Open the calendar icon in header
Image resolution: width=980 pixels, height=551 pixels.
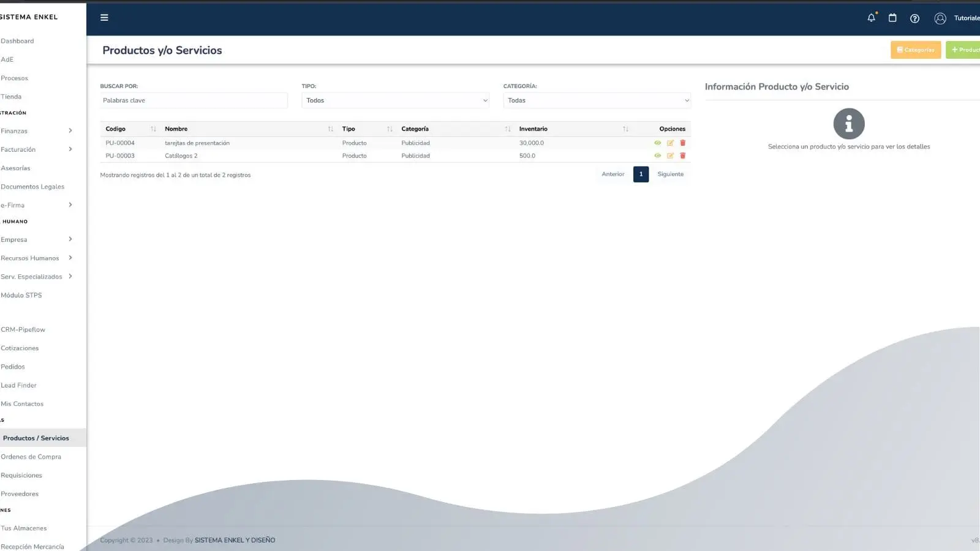tap(892, 18)
